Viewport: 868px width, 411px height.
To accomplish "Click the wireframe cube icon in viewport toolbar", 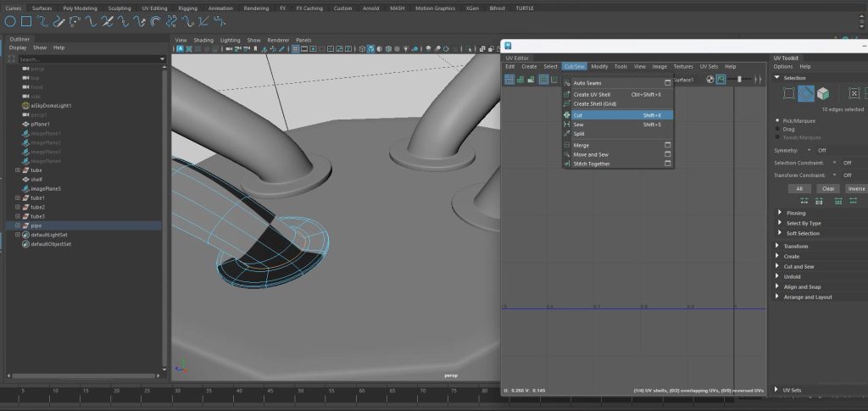I will click(362, 48).
